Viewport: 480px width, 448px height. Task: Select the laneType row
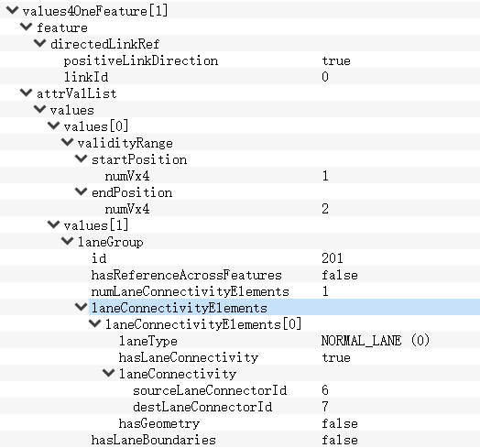pos(240,340)
